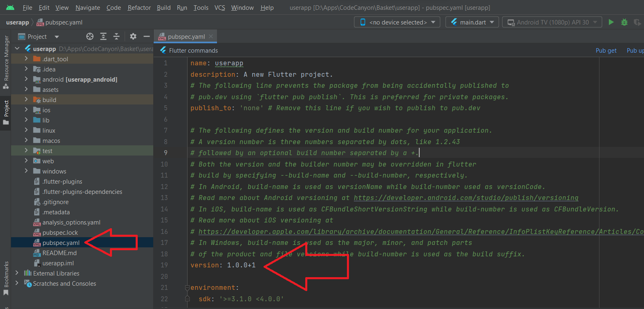
Task: Select the assets folder
Action: coord(50,89)
